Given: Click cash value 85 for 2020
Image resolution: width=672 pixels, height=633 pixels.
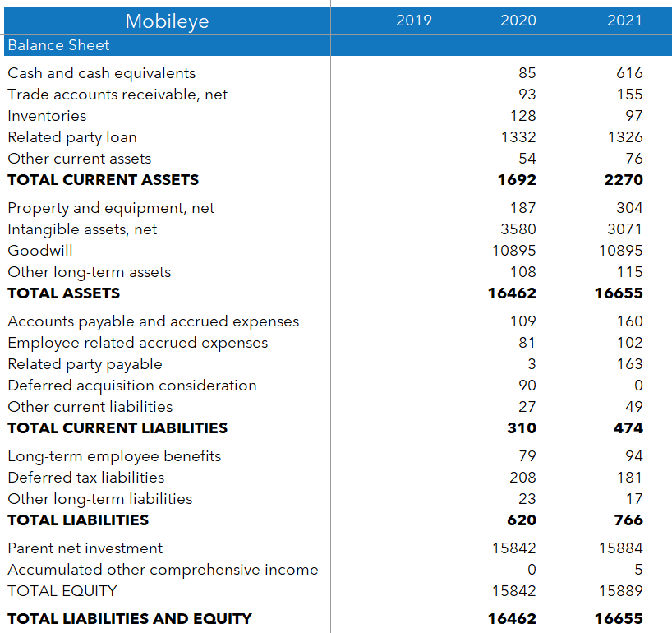Looking at the screenshot, I should (x=527, y=73).
